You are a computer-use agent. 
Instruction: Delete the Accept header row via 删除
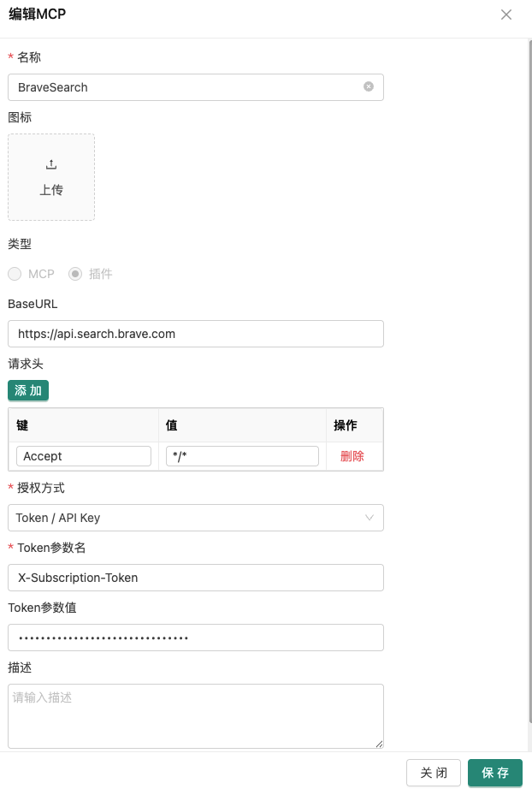[x=352, y=456]
